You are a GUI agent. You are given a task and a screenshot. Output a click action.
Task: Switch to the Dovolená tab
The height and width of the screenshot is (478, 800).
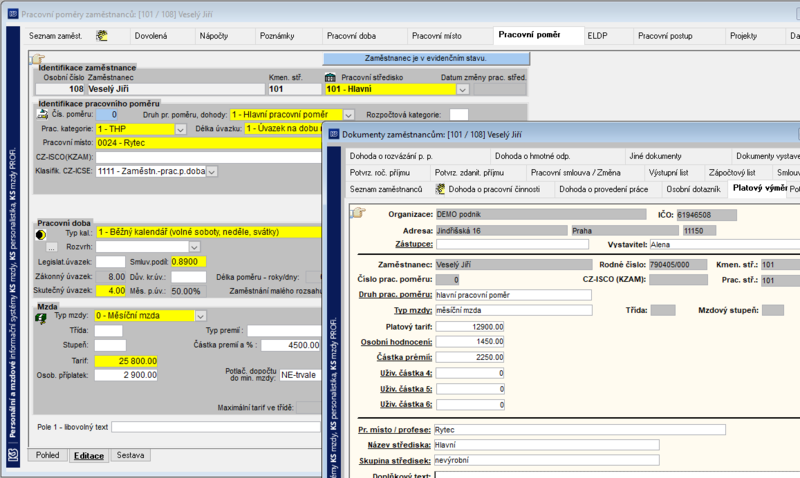click(151, 36)
